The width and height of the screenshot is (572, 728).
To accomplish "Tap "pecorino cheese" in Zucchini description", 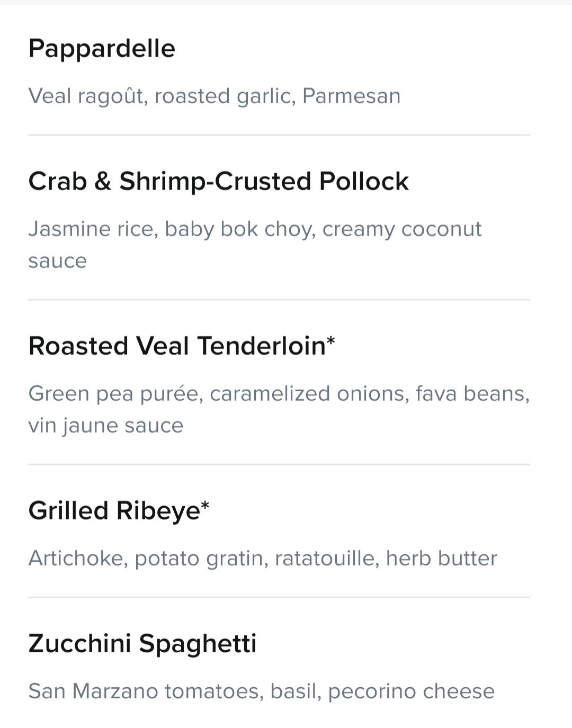I will 411,691.
